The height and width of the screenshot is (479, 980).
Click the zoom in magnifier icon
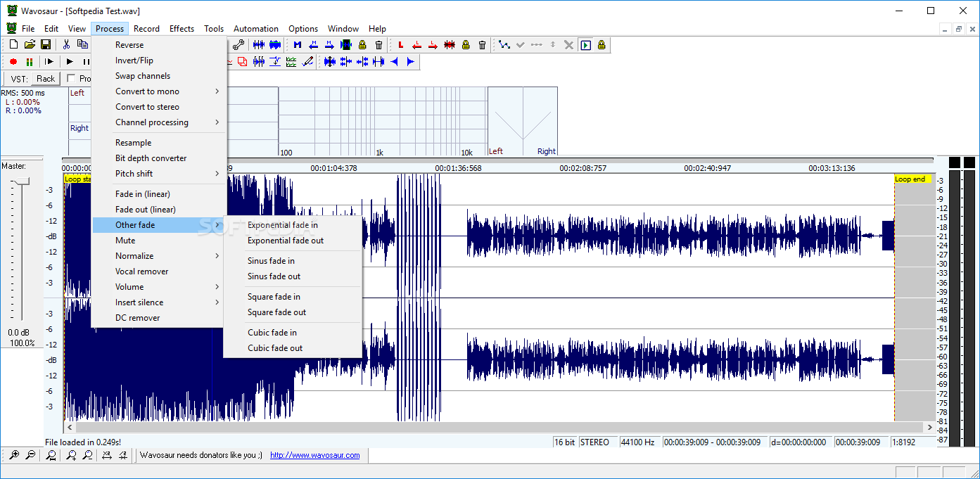tap(13, 455)
